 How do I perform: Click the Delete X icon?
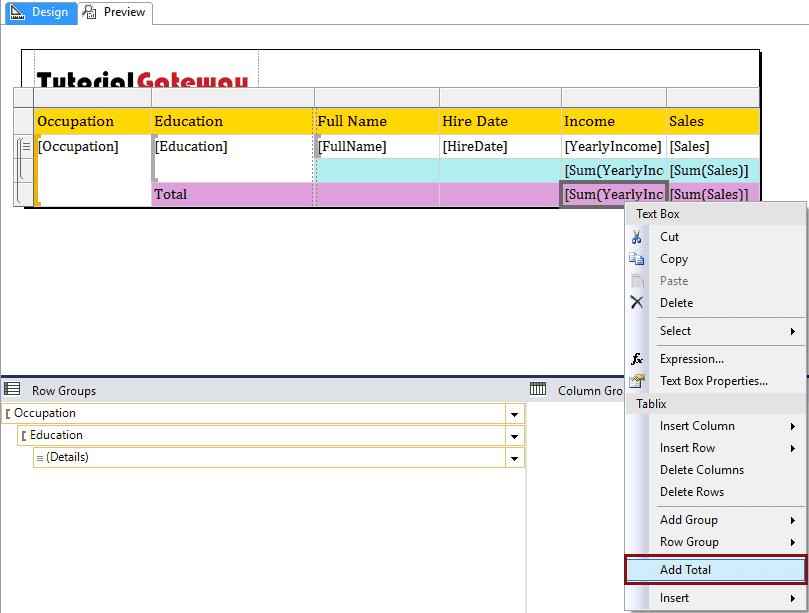click(637, 303)
